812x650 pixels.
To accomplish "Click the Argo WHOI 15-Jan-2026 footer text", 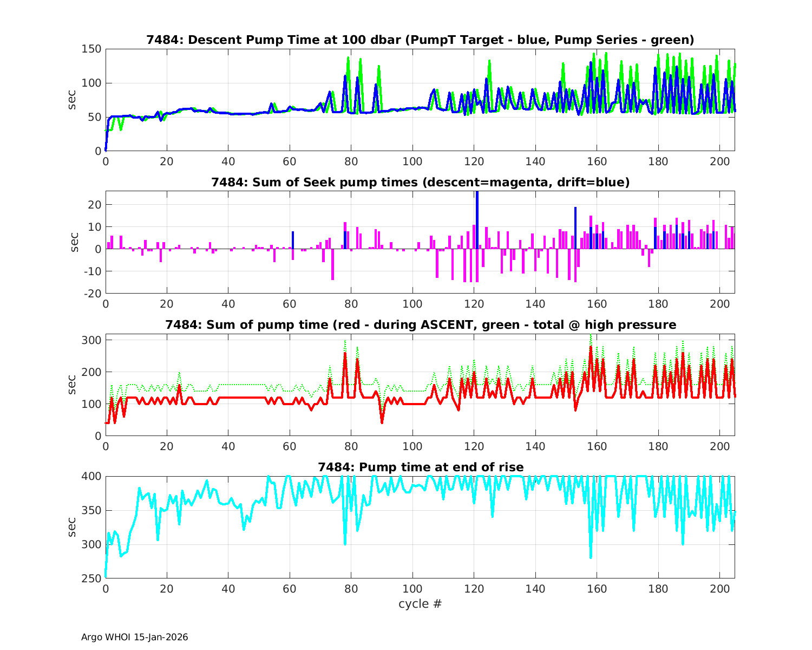I will click(135, 638).
